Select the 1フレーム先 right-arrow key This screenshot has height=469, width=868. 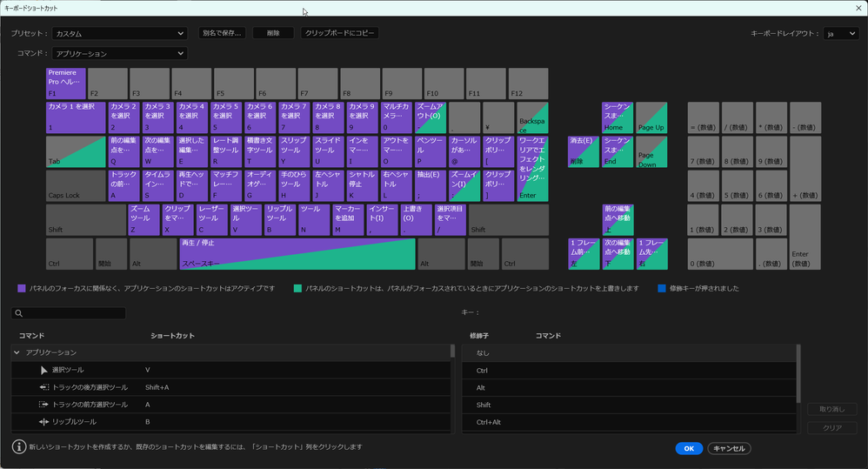pyautogui.click(x=652, y=254)
